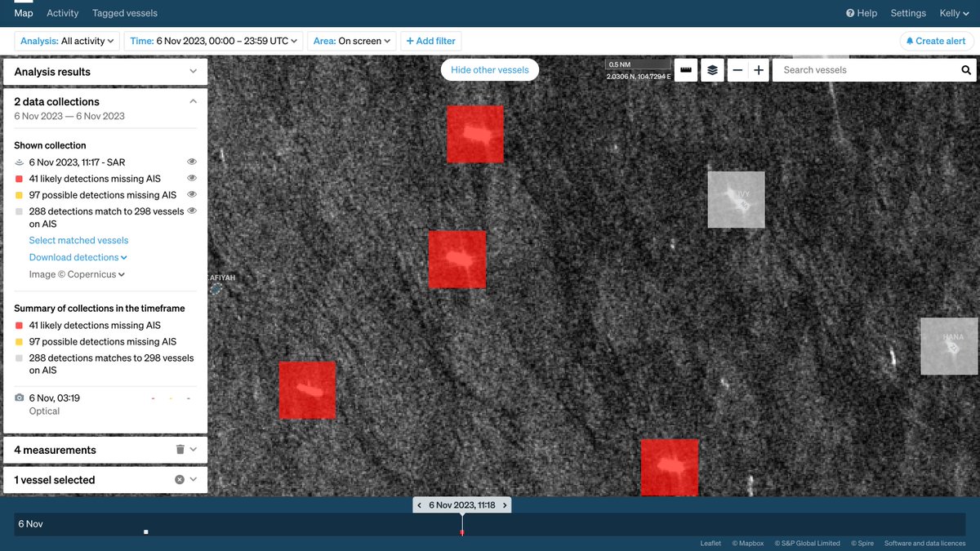Open the Time filter dropdown
This screenshot has width=980, height=551.
(x=214, y=41)
